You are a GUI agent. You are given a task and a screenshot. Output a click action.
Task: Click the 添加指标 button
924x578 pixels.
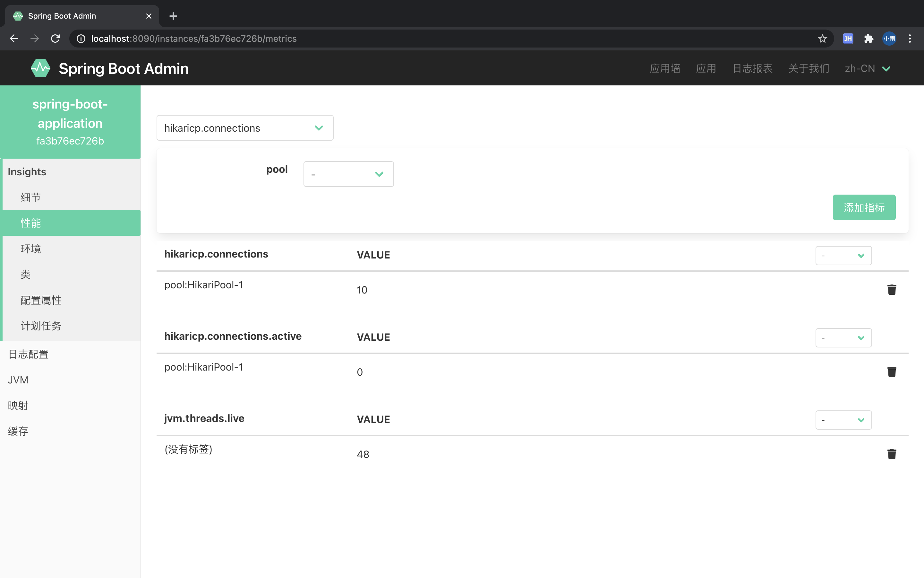(x=864, y=207)
